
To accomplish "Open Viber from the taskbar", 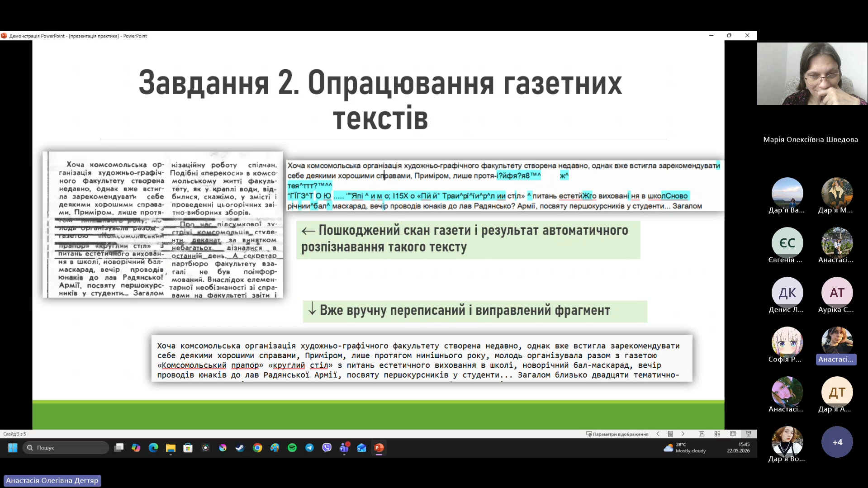I will [327, 448].
